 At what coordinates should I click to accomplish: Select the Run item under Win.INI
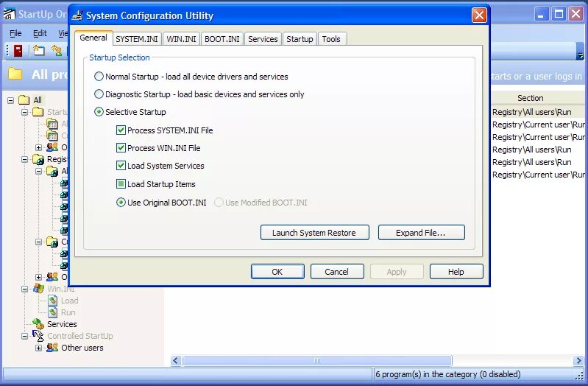pos(68,312)
